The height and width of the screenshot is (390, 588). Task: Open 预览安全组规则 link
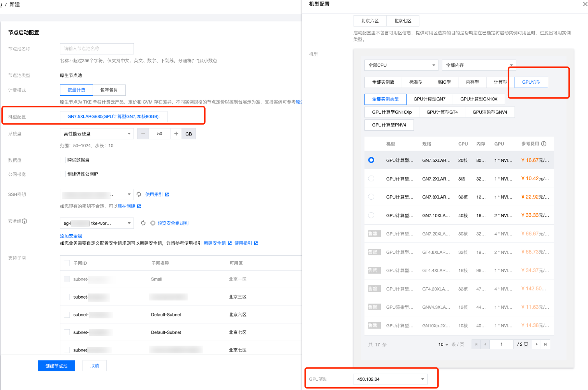click(173, 223)
